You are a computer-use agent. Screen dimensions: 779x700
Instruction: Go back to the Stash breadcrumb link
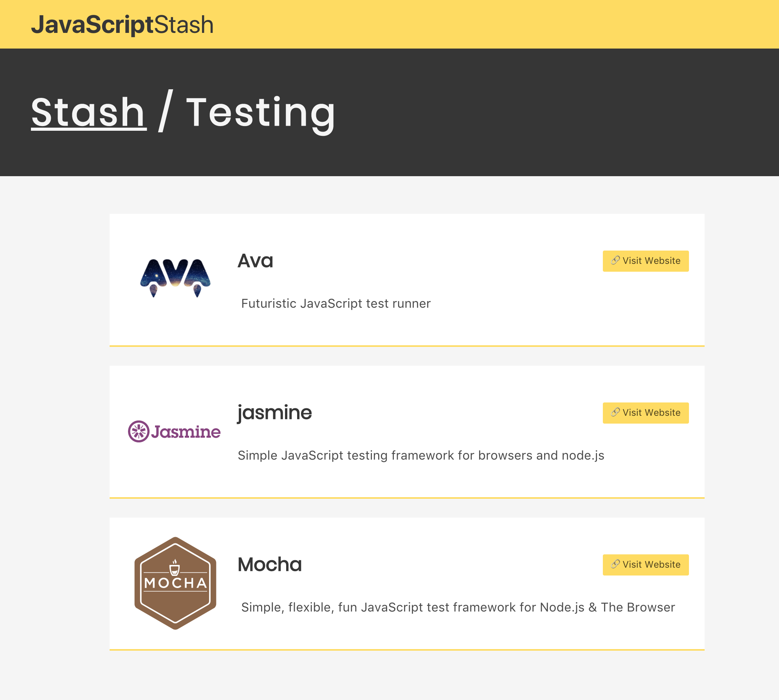click(88, 113)
